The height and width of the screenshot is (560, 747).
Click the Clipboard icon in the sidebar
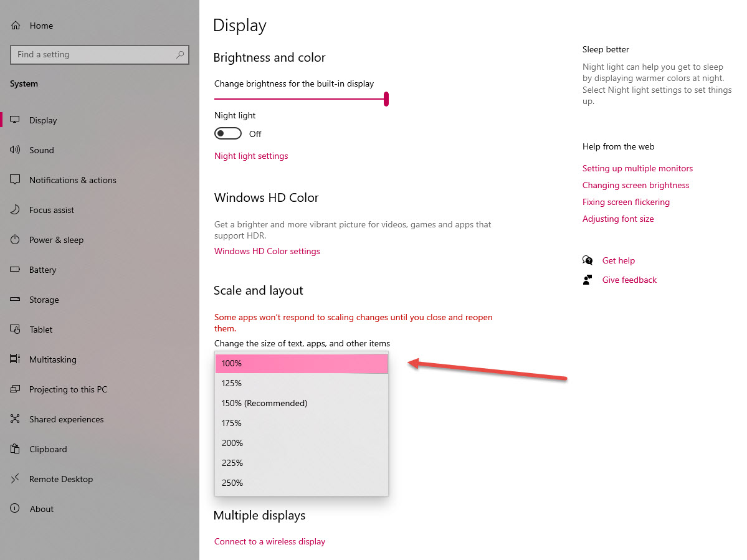pyautogui.click(x=15, y=448)
